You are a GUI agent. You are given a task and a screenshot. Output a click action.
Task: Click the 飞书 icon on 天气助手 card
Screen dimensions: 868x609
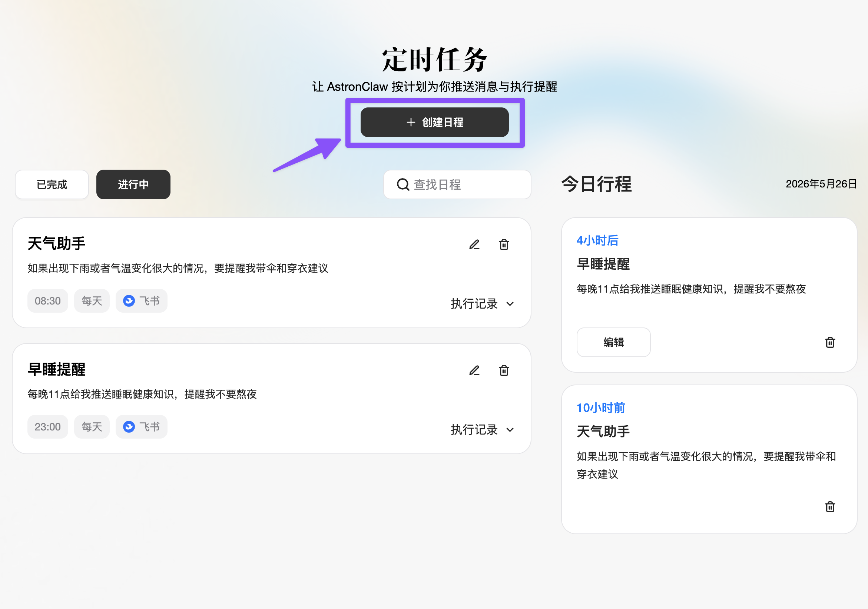point(129,301)
